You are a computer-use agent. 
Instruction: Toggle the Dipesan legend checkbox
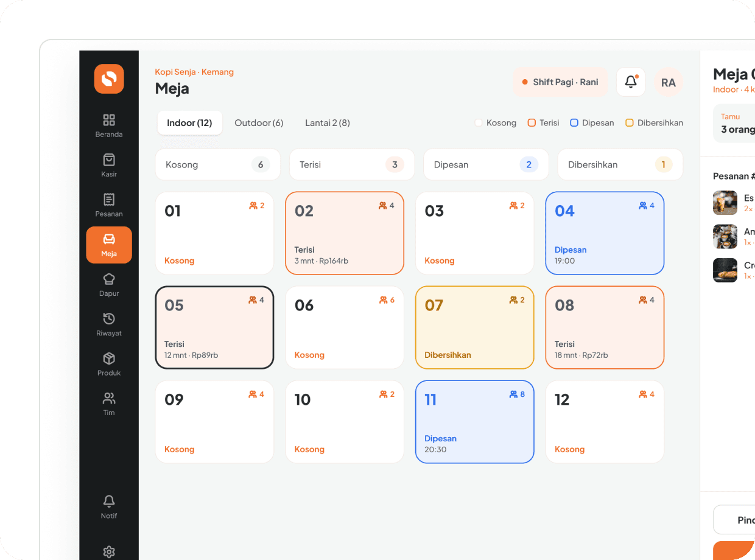574,123
